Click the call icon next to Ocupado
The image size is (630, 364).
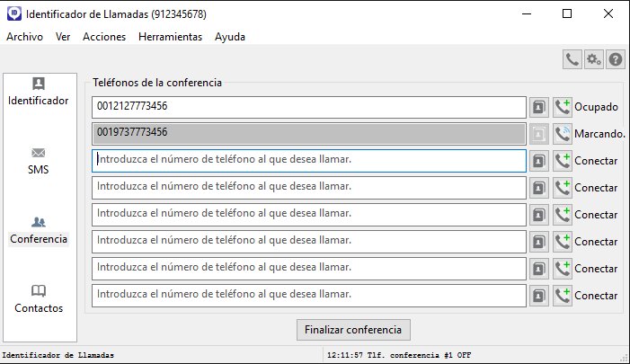click(563, 107)
